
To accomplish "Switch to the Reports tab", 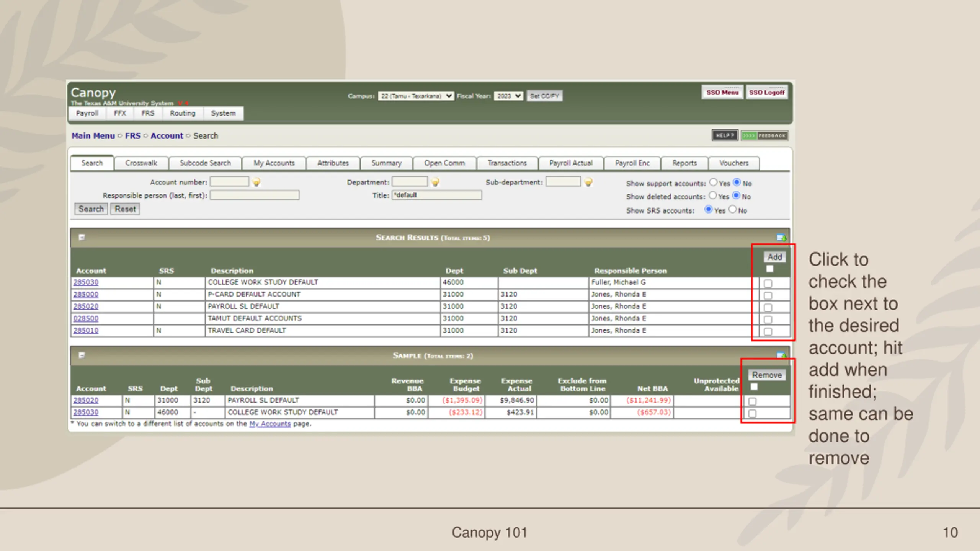I will 684,163.
